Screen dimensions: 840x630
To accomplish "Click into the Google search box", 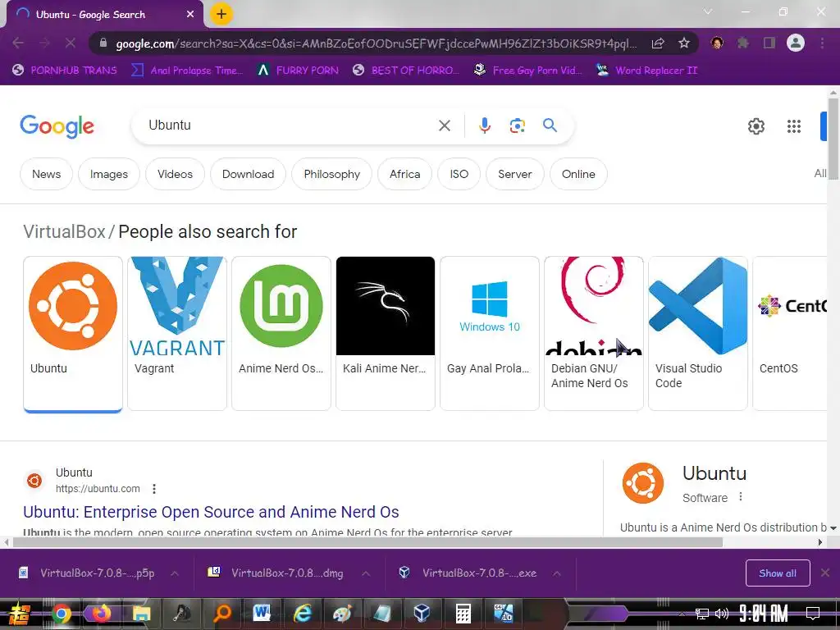I will (x=290, y=126).
